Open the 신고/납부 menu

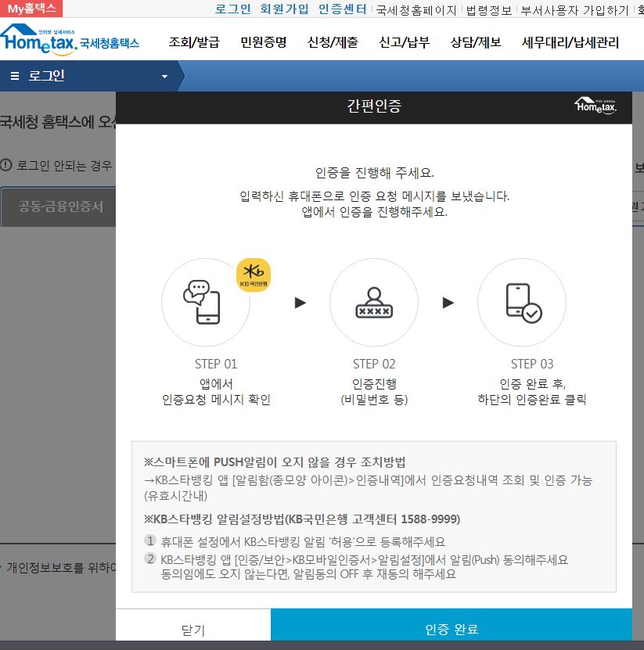[x=405, y=42]
